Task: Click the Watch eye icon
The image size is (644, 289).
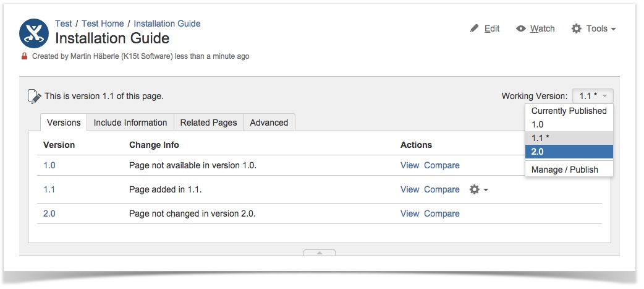Action: (521, 28)
